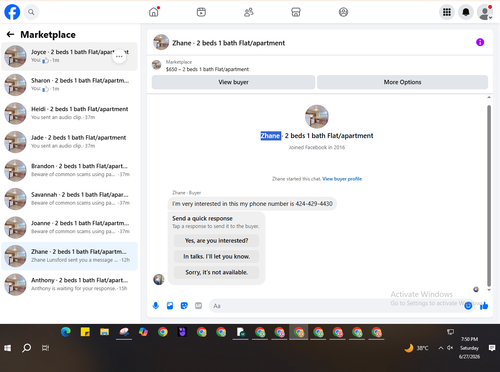The height and width of the screenshot is (372, 500).
Task: Open Sharon conversation in list
Action: [x=69, y=85]
